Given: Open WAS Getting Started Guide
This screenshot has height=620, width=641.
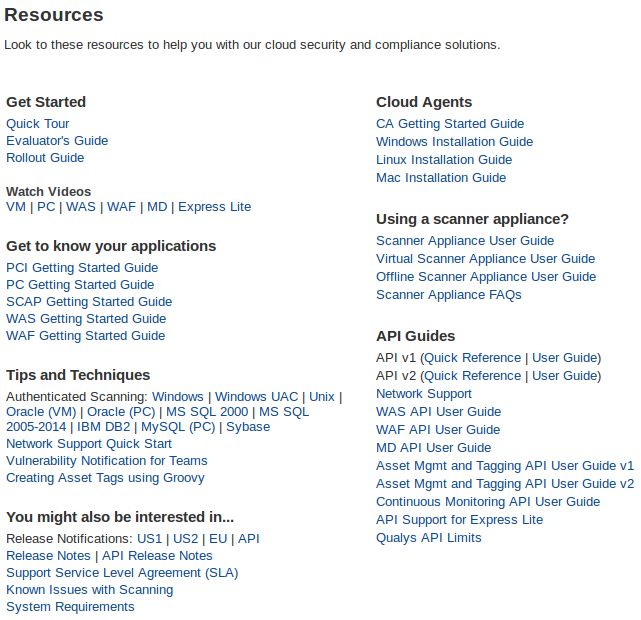Looking at the screenshot, I should 86,319.
